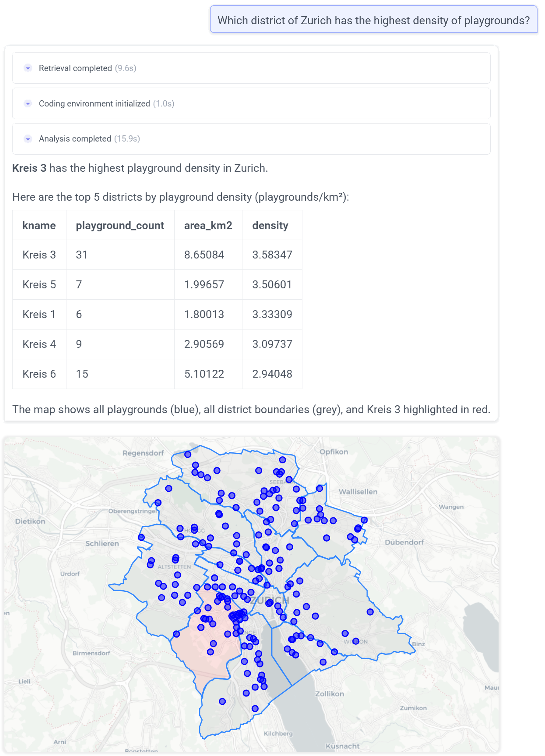545x756 pixels.
Task: Click the Zollikon label on the map
Action: coord(329,694)
